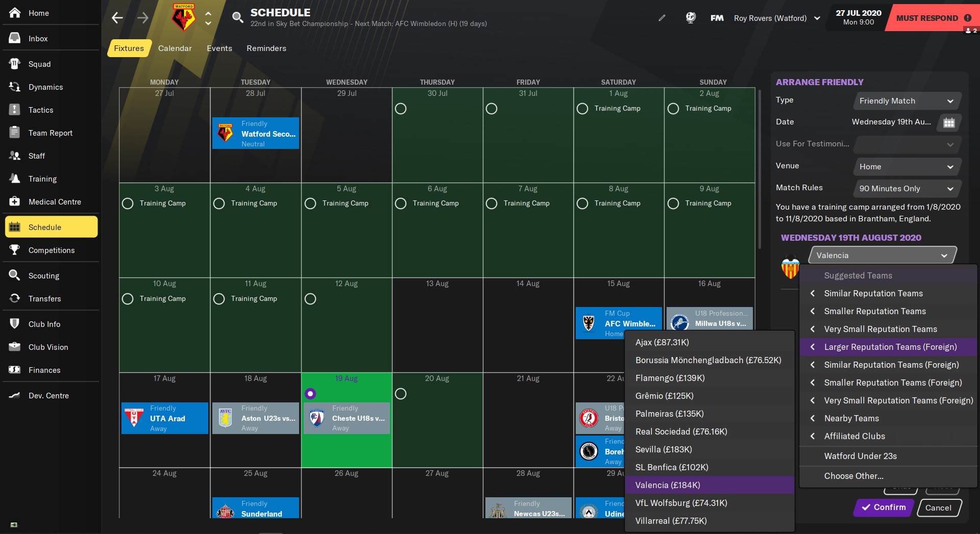Click the Watford club badge
The width and height of the screenshot is (980, 534).
coord(184,18)
